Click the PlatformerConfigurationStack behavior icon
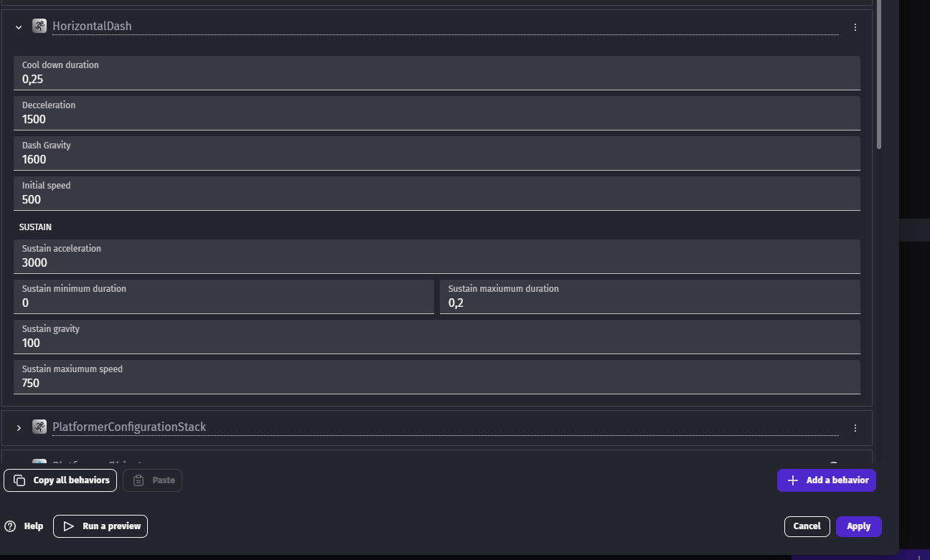930x560 pixels. (39, 427)
